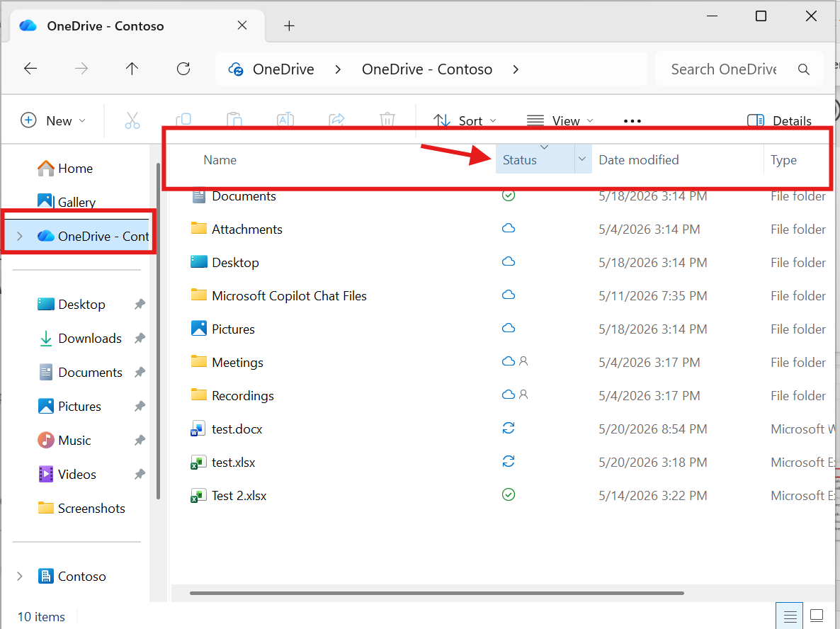Expand chevron after OneDrive - Contoso breadcrumb
This screenshot has height=629, width=840.
coord(516,69)
